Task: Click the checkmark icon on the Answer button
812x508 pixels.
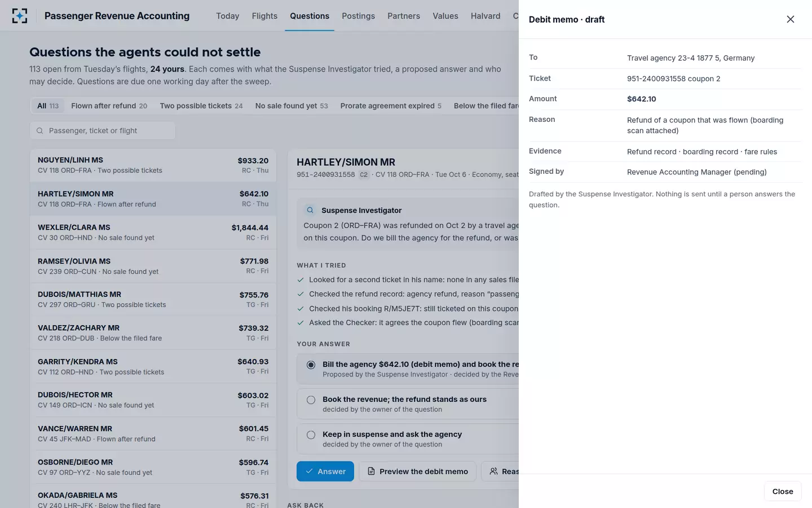Action: coord(309,471)
